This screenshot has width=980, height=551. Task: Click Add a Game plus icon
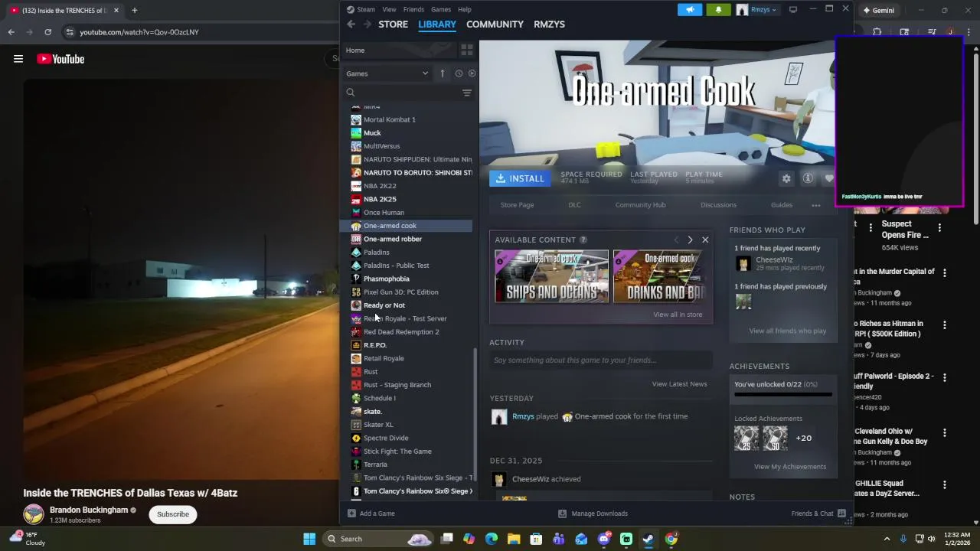351,514
